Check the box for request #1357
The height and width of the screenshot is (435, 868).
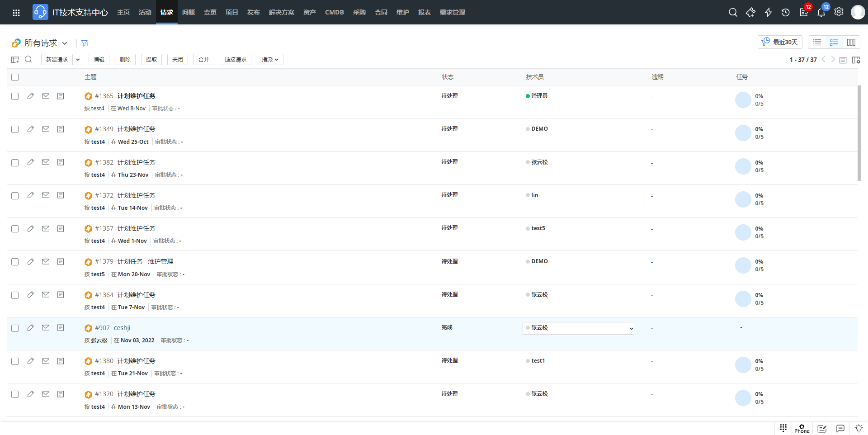(x=15, y=229)
